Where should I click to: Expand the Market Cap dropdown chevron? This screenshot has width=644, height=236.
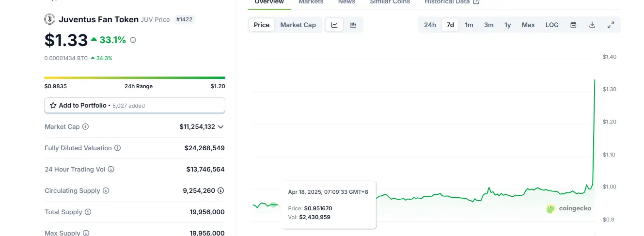[220, 126]
